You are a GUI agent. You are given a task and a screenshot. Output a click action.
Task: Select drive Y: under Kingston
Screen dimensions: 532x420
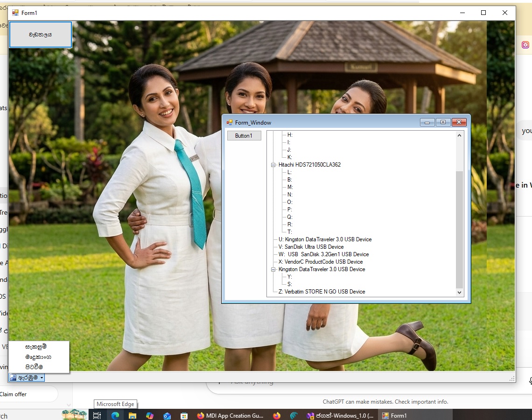[289, 277]
